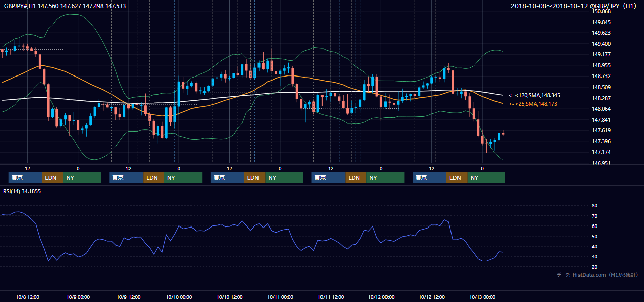Click the 10/11 00:00 date label
The height and width of the screenshot is (302, 644).
pos(280,297)
